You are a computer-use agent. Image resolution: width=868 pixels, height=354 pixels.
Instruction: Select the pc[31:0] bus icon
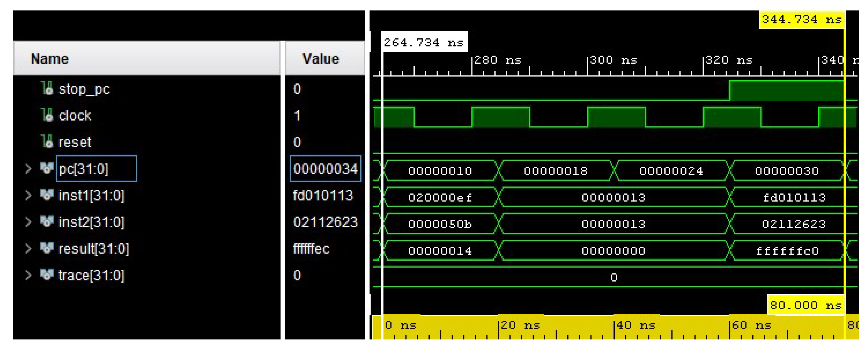47,169
